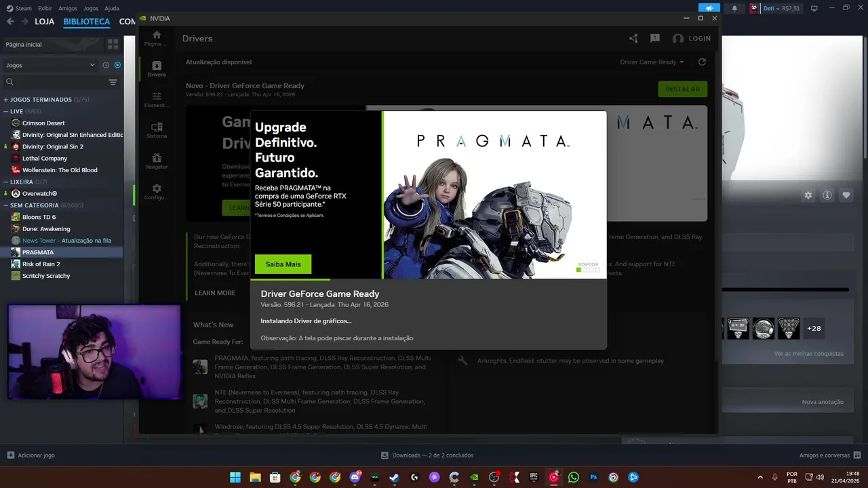This screenshot has width=868, height=488.
Task: Open NVIDIA app Página inicial sidebar icon
Action: [157, 38]
